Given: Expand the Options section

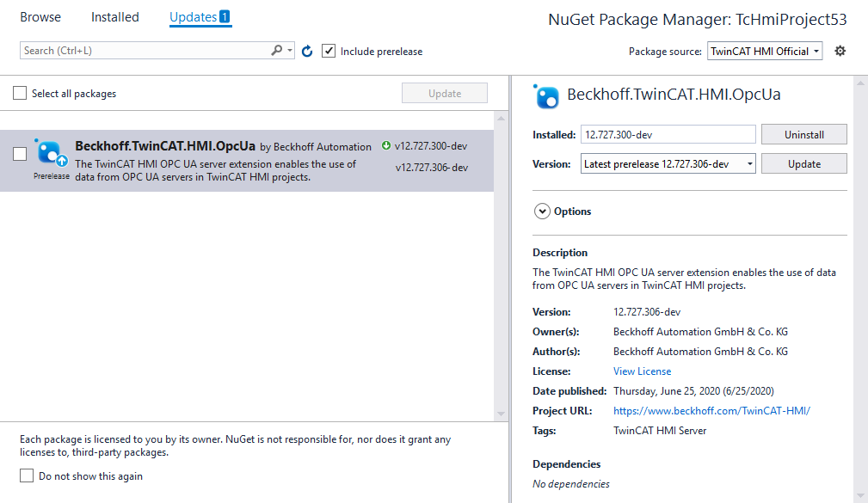Looking at the screenshot, I should click(542, 212).
